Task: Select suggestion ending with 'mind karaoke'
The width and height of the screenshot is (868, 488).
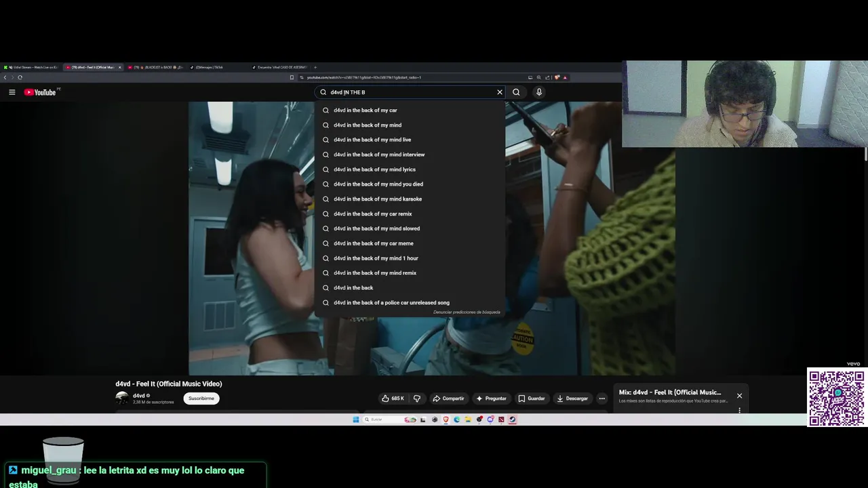Action: [411, 199]
